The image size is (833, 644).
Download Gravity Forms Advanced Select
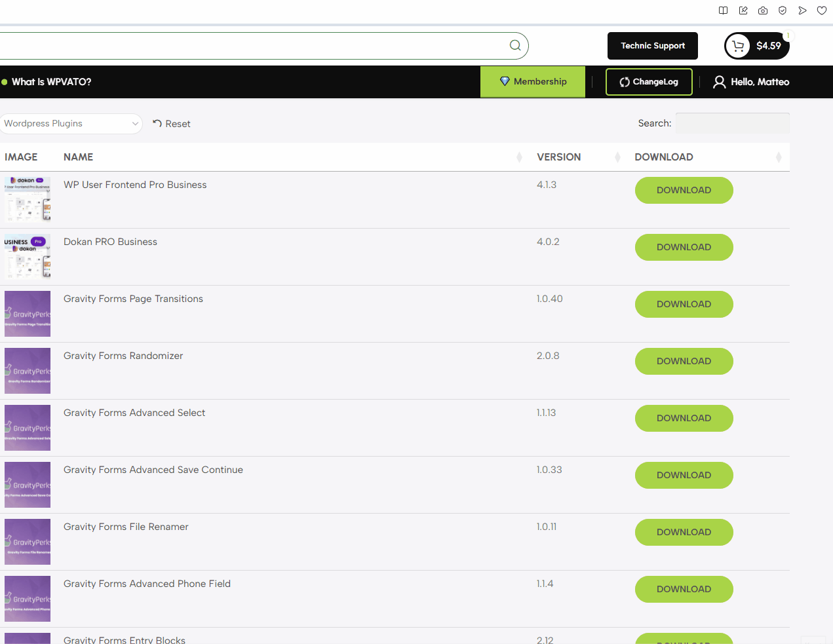[x=684, y=418]
